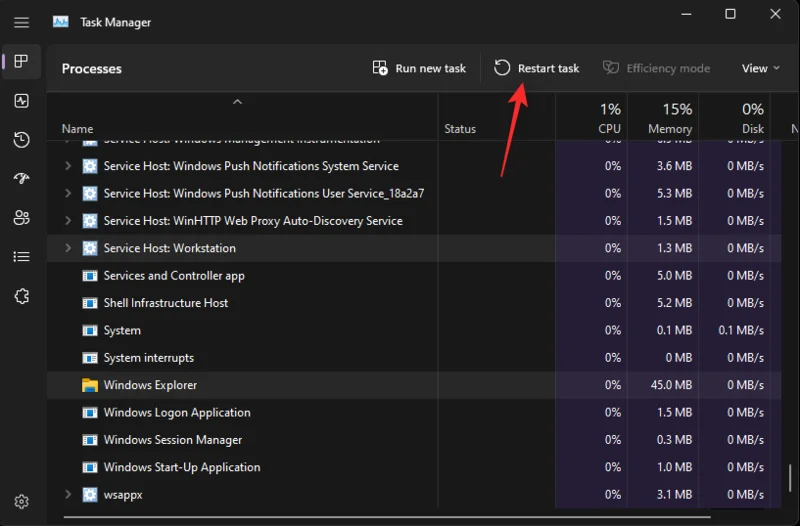
Task: Open App history from the sidebar
Action: point(21,140)
